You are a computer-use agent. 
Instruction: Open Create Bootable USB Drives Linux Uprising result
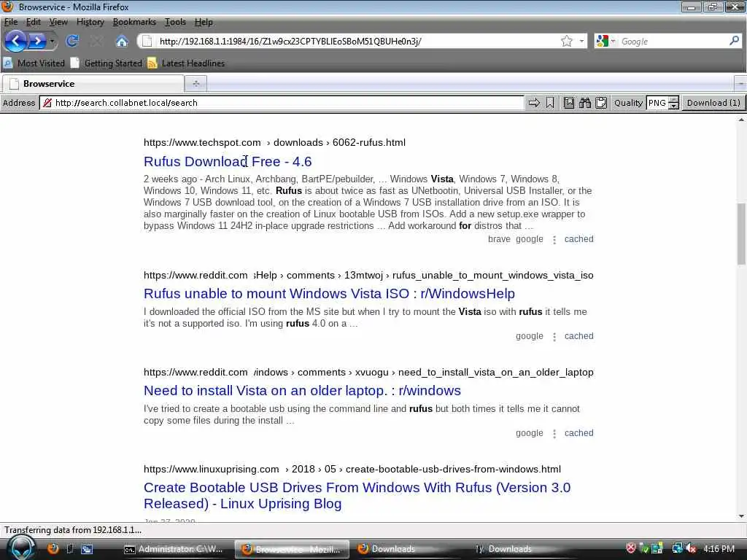(x=357, y=495)
